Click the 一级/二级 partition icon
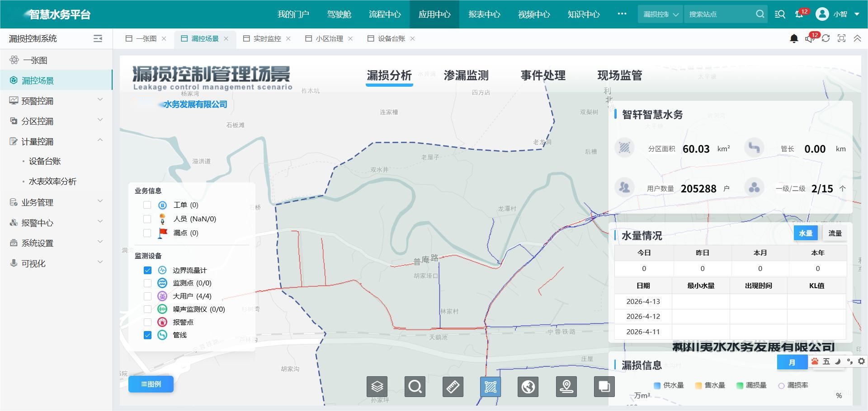868x411 pixels. point(754,187)
